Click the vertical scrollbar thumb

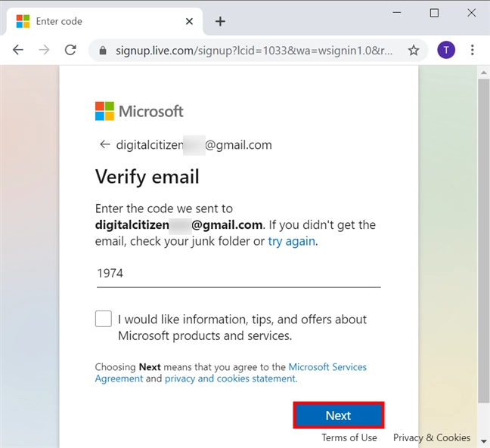[x=484, y=240]
